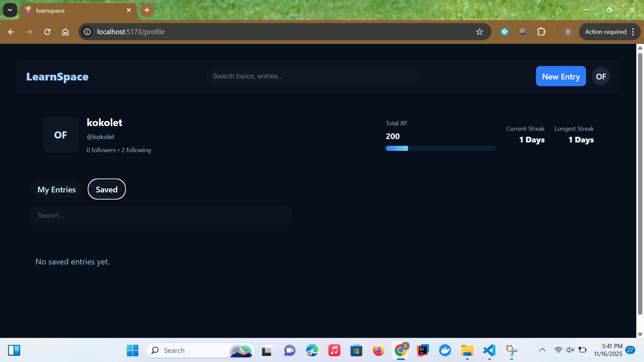The height and width of the screenshot is (362, 644).
Task: Click the browser home icon
Action: pos(65,32)
